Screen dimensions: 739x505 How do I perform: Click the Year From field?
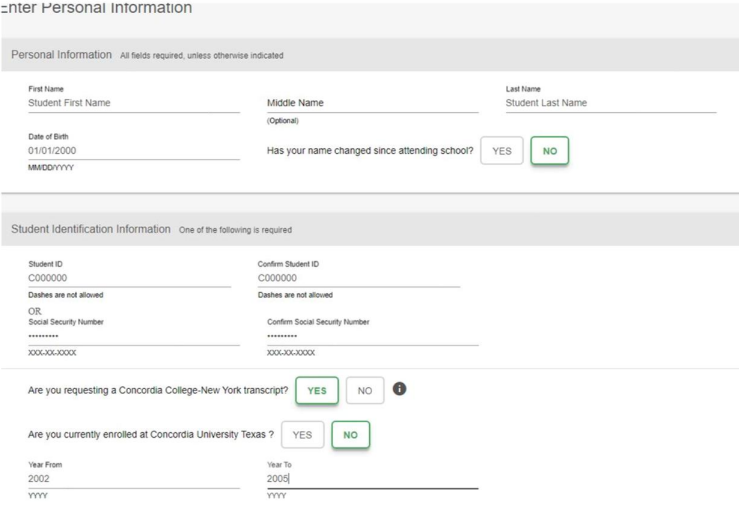point(133,479)
